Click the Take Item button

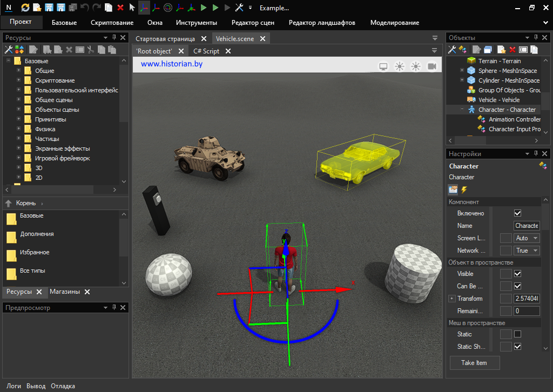click(474, 363)
